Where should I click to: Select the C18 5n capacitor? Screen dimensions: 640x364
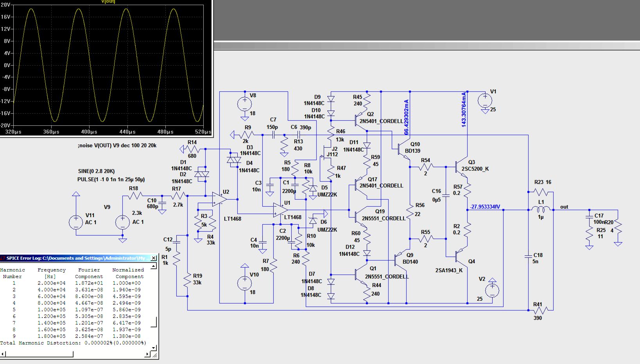tap(528, 256)
